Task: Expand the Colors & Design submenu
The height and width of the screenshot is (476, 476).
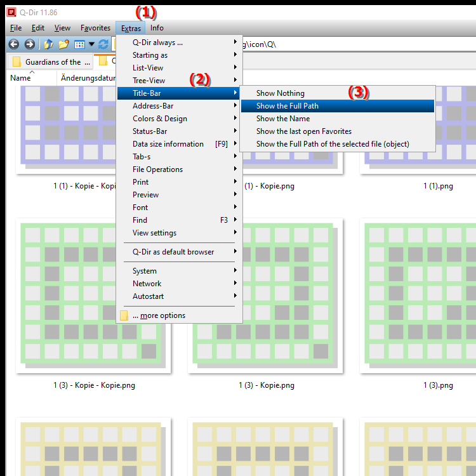Action: [179, 119]
